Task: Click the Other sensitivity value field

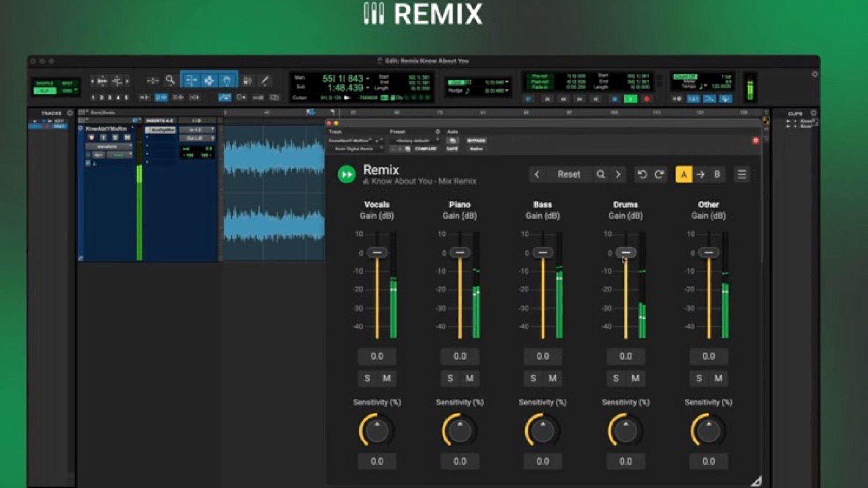Action: tap(708, 461)
